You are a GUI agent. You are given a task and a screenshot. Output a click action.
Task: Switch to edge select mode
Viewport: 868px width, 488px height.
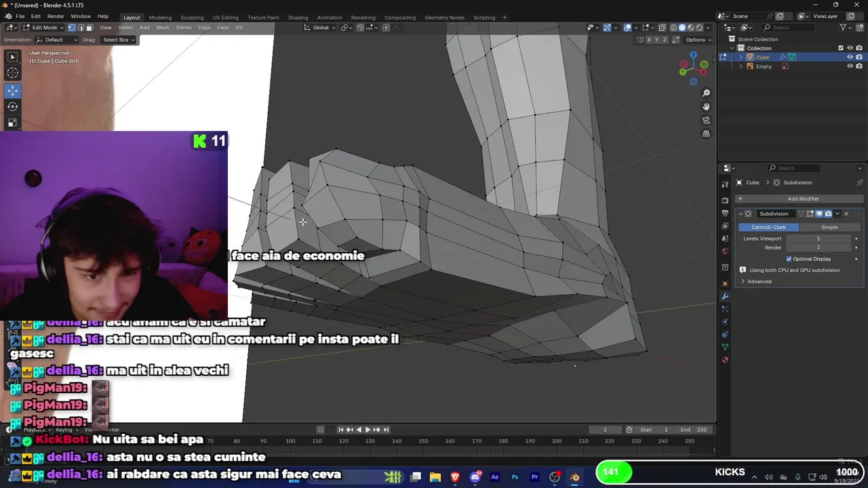tap(81, 28)
